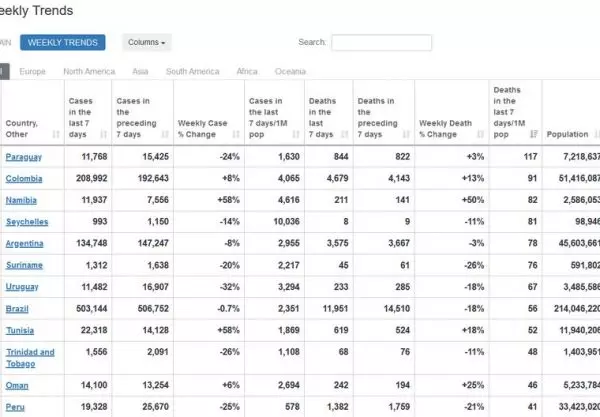This screenshot has height=417, width=600.
Task: Click the WEEKLY TRENDS button
Action: pyautogui.click(x=63, y=43)
